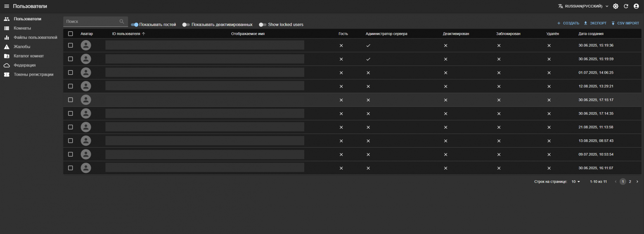The height and width of the screenshot is (234, 644).
Task: Click the guest X mark in the 12.08.2025 row
Action: [341, 86]
